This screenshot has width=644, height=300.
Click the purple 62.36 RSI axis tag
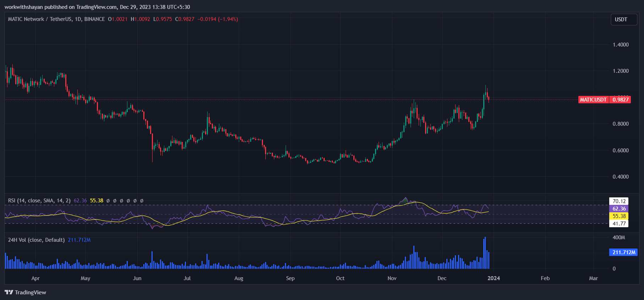[x=619, y=209]
